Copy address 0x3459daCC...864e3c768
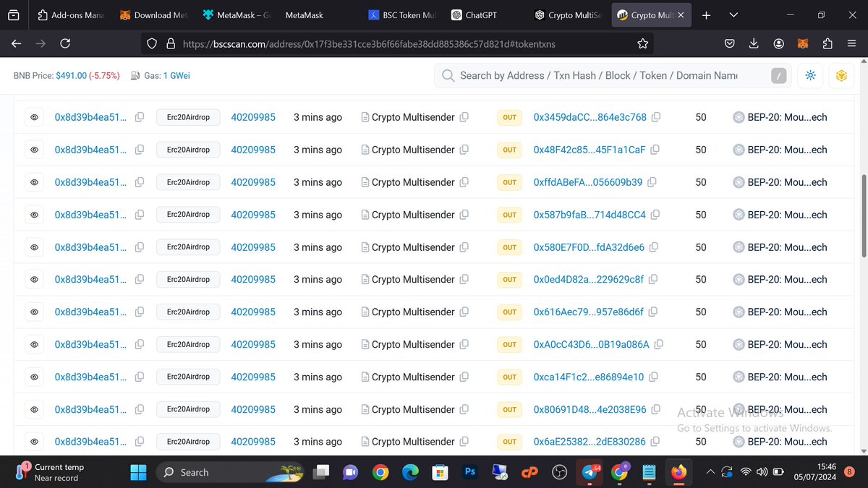Image resolution: width=868 pixels, height=488 pixels. [x=655, y=117]
